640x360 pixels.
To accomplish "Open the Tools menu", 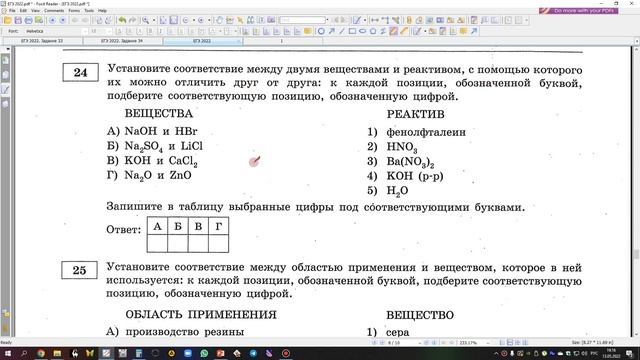I will (x=89, y=10).
